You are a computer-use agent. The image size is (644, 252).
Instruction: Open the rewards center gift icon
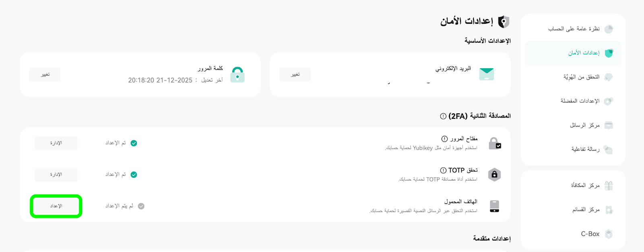[x=609, y=186]
